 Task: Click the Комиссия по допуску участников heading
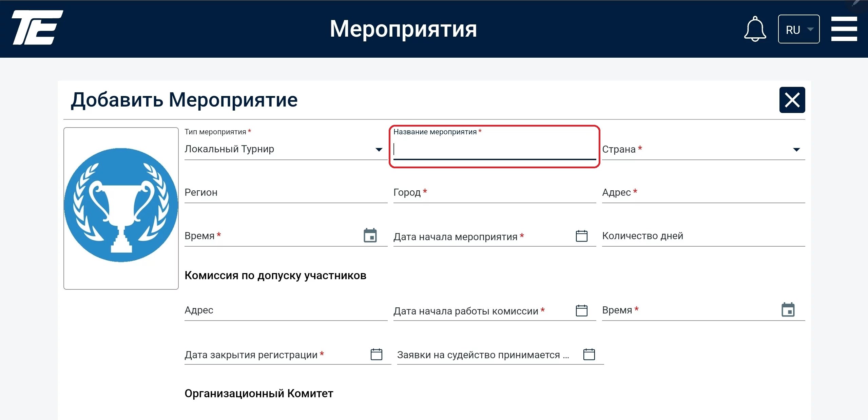pyautogui.click(x=275, y=275)
